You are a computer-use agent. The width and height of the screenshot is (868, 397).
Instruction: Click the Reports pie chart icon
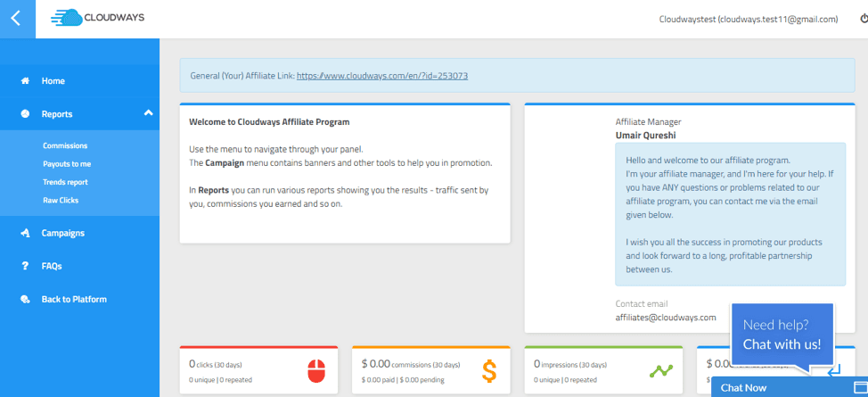25,114
